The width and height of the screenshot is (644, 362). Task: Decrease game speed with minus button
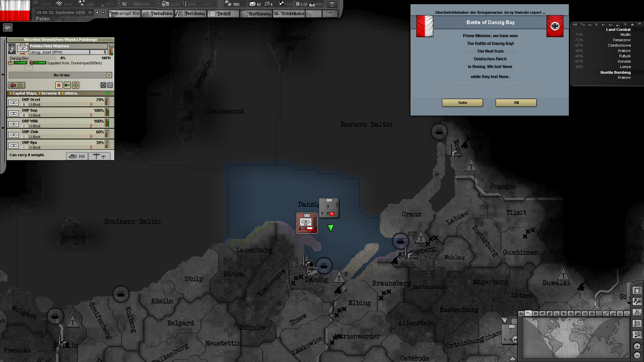[x=103, y=13]
